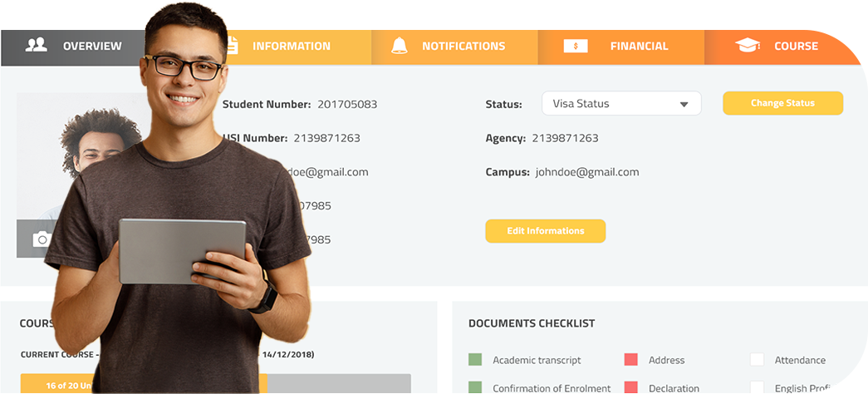Click the Academic transcript label
The height and width of the screenshot is (394, 868).
[x=537, y=360]
